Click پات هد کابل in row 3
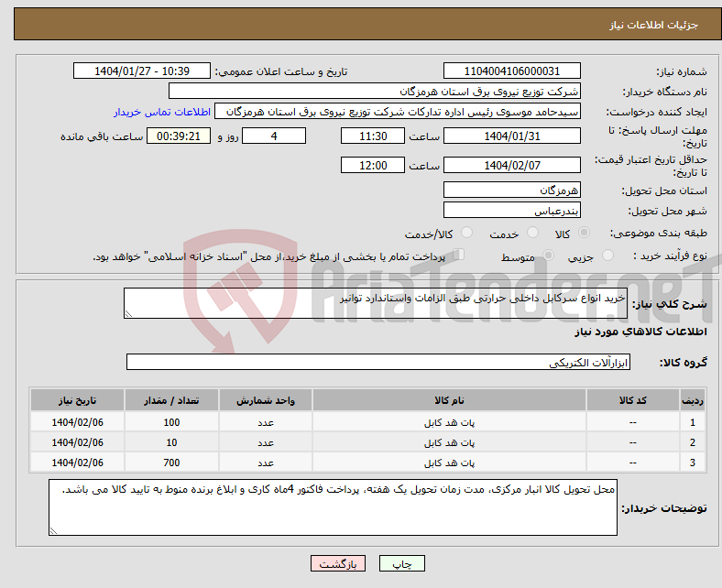Screen dimensions: 722x588 pyautogui.click(x=449, y=463)
